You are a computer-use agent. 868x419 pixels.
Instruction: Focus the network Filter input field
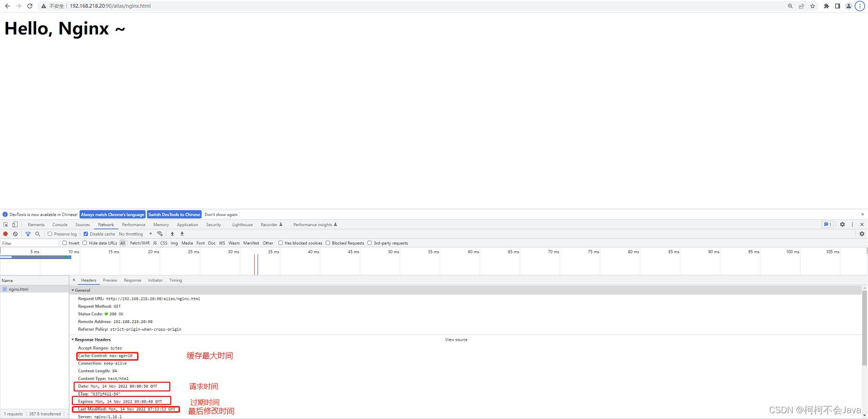click(x=29, y=243)
